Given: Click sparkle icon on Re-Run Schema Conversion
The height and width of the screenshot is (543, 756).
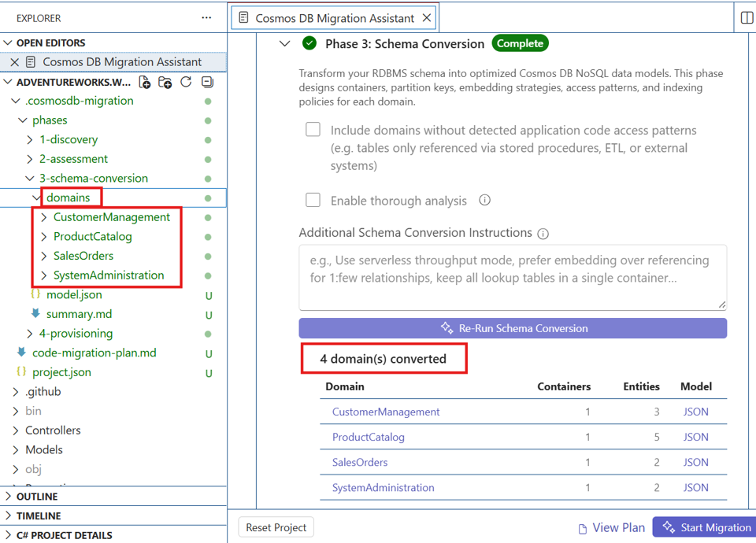Looking at the screenshot, I should 447,328.
